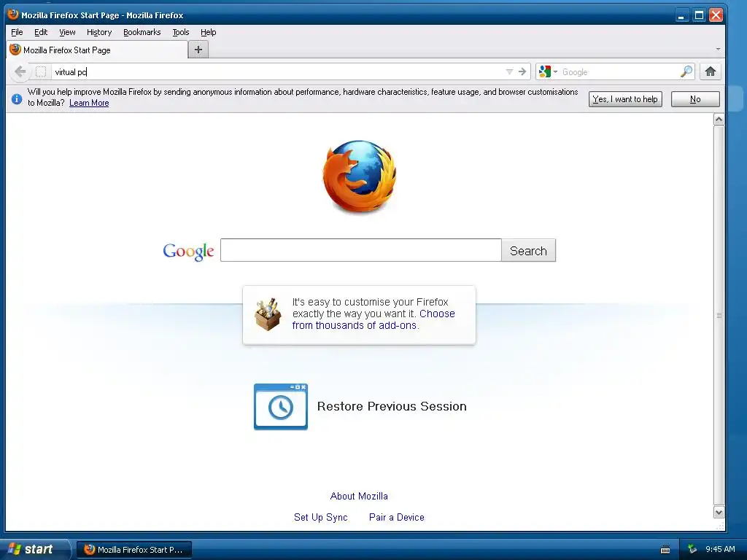Open the Set Up Sync link
Viewport: 747px width, 560px height.
(x=321, y=517)
